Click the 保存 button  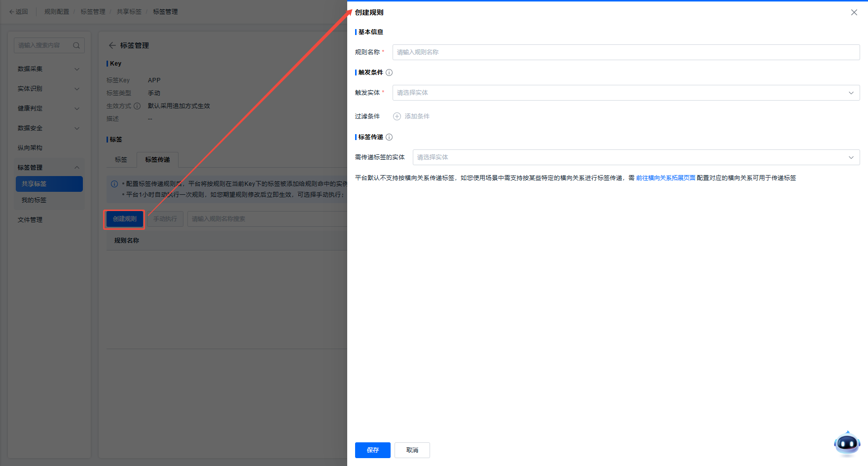[x=372, y=450]
